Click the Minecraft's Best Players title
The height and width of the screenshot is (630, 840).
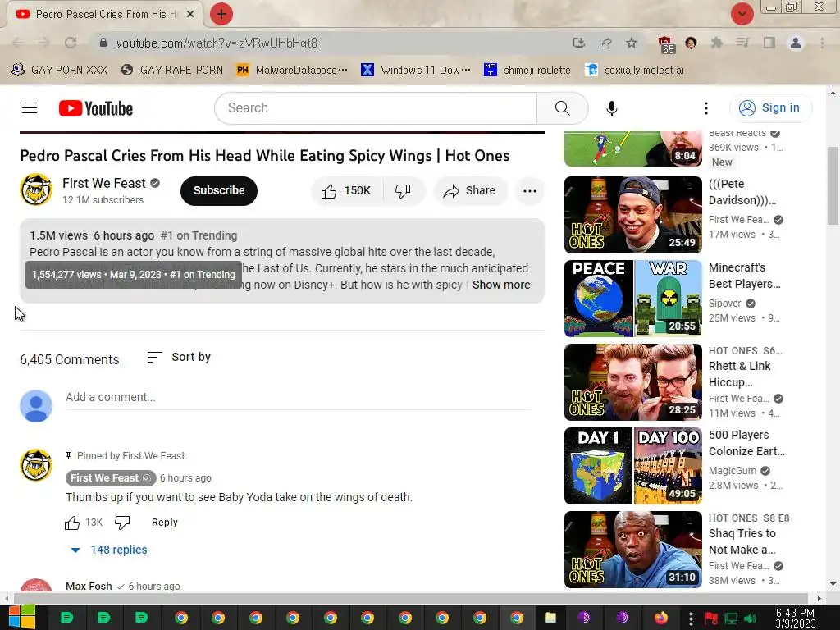click(x=745, y=276)
